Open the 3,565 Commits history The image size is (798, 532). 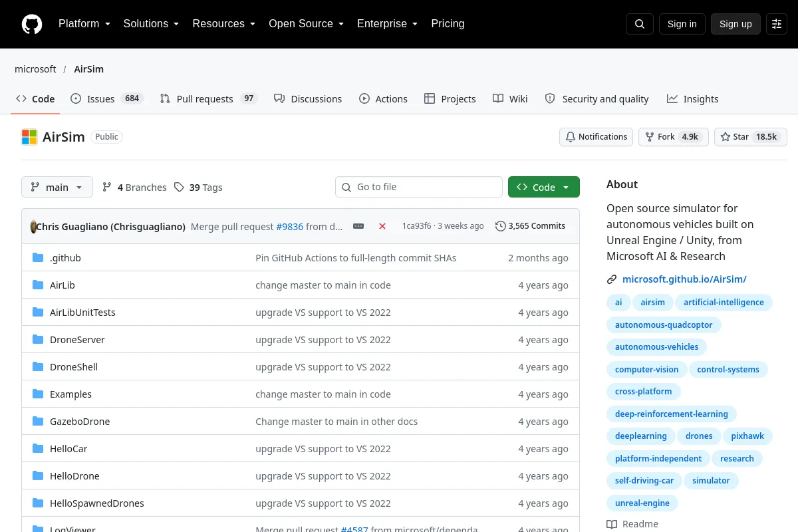(530, 226)
